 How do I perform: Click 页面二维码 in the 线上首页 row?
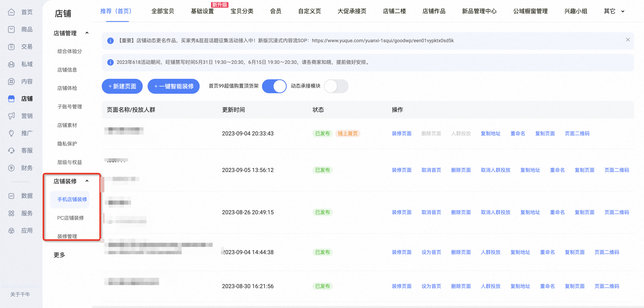(577, 133)
